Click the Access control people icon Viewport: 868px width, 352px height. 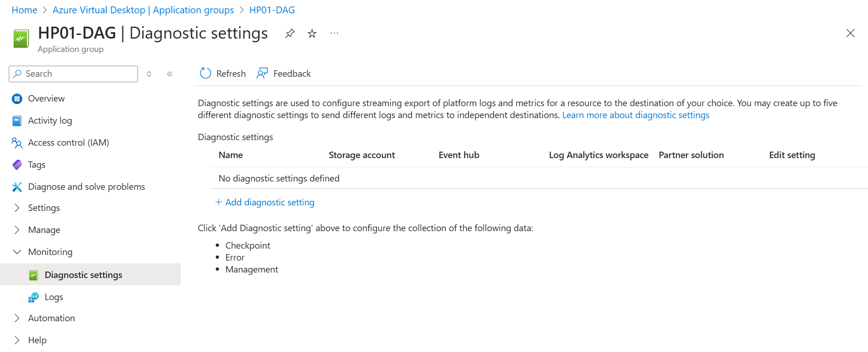click(17, 143)
